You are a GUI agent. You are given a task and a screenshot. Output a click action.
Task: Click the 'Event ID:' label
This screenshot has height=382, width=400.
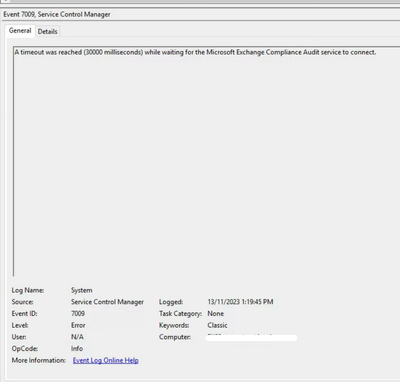pyautogui.click(x=24, y=314)
